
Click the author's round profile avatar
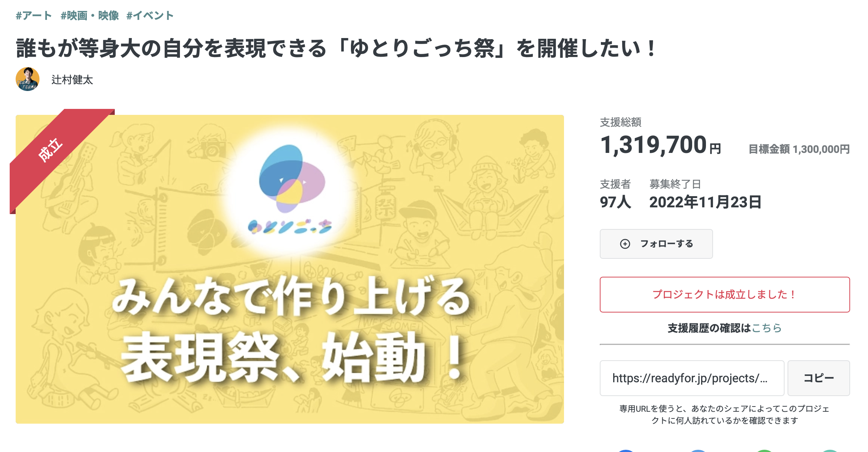point(28,79)
